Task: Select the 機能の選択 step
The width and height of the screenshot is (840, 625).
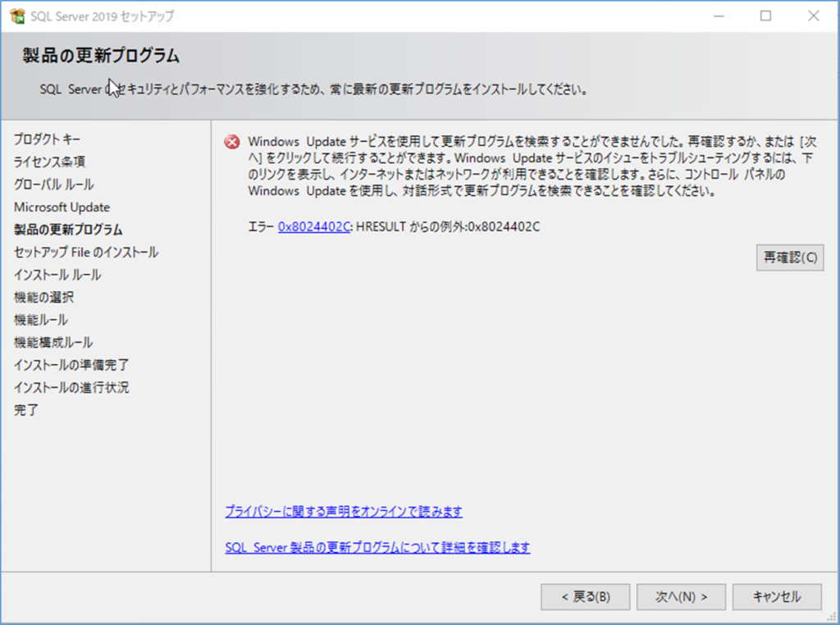Action: pos(44,297)
